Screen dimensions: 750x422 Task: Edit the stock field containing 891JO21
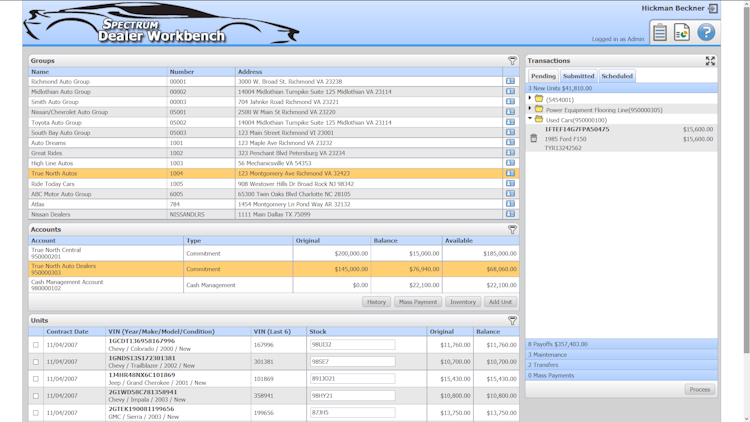point(353,378)
